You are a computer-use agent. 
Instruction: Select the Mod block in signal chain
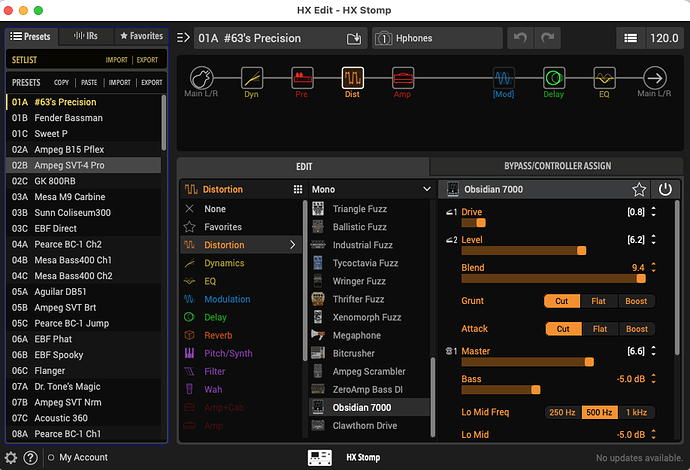click(503, 78)
